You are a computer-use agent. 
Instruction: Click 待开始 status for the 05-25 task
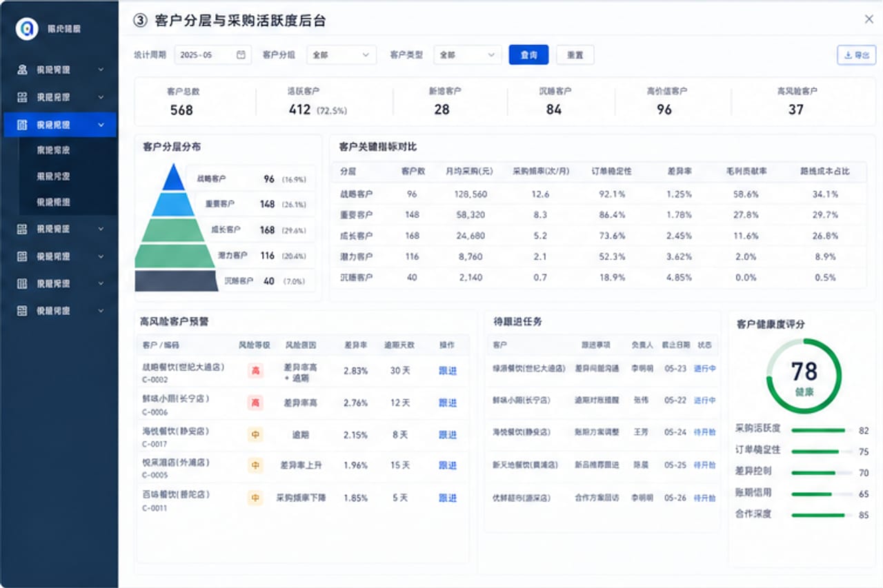(704, 465)
